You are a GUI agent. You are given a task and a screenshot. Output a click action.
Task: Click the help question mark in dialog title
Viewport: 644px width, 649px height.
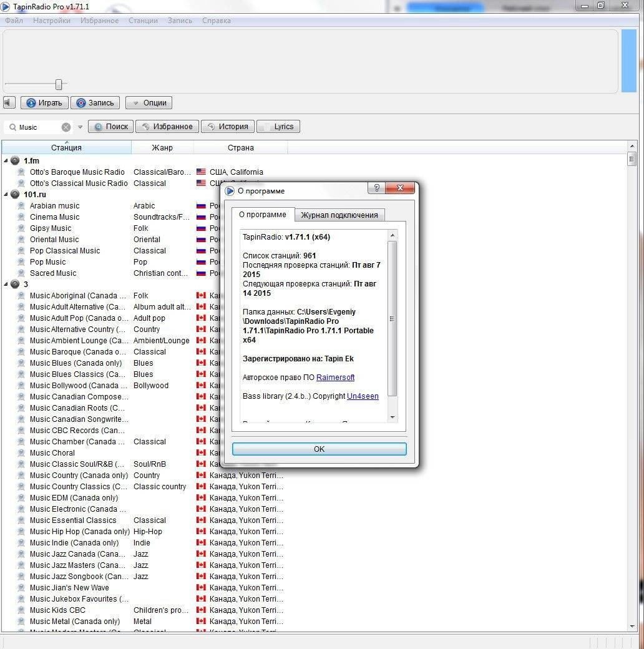377,188
